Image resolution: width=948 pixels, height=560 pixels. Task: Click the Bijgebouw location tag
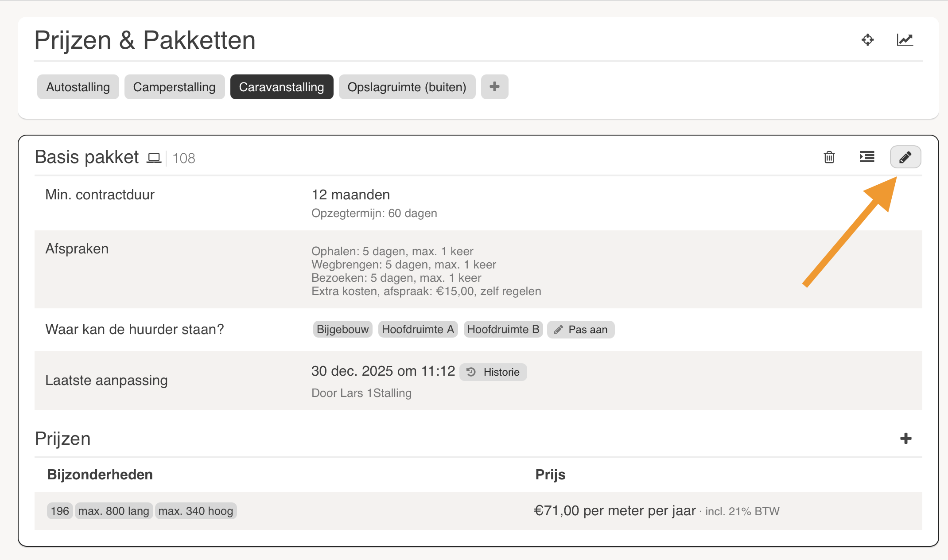[342, 330]
